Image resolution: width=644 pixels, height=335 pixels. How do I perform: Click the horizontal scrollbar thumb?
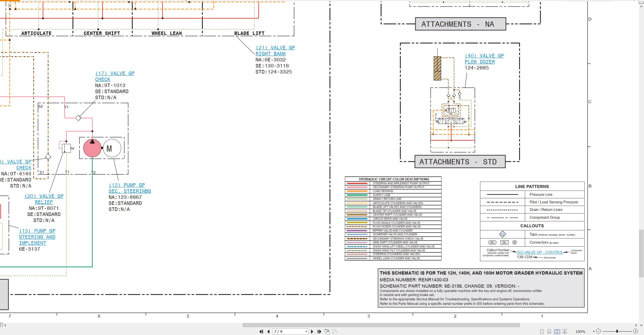(x=381, y=325)
